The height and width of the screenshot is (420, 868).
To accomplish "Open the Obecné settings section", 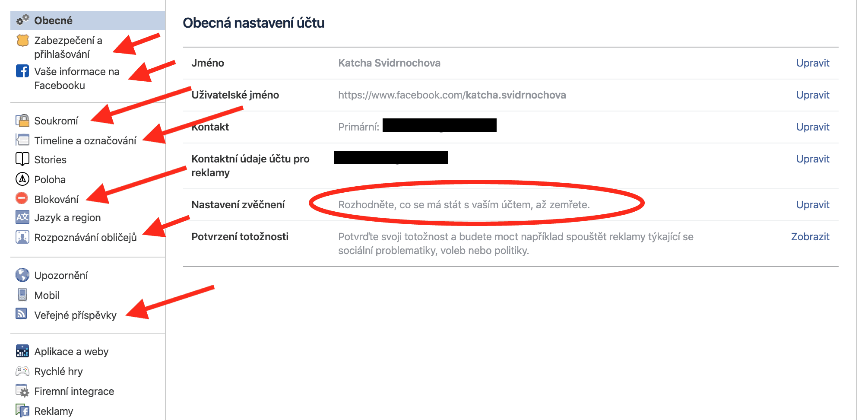I will click(x=88, y=20).
